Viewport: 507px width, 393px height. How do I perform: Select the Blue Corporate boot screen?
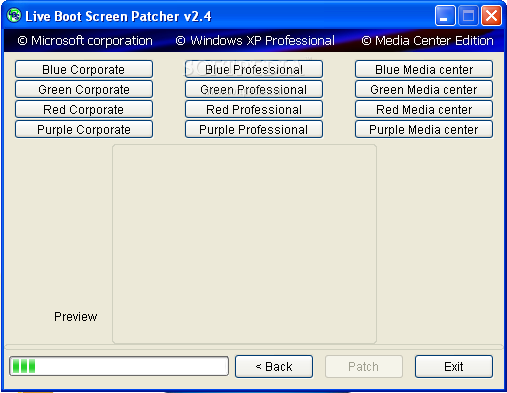(84, 69)
